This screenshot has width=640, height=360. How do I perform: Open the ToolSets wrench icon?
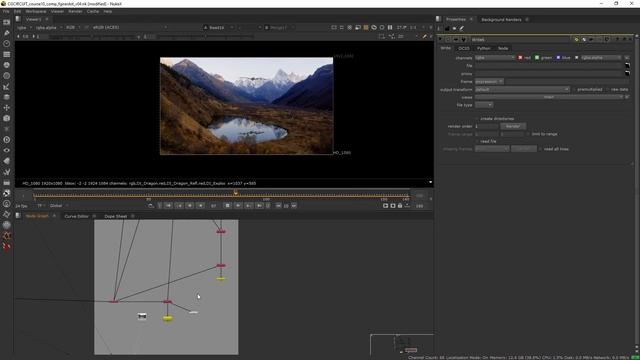point(7,172)
